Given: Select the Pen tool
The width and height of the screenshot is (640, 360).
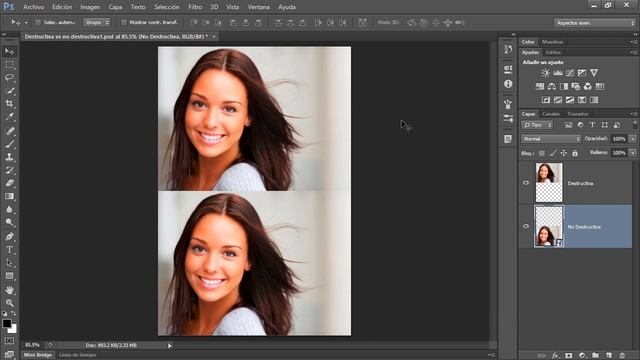Looking at the screenshot, I should 9,236.
